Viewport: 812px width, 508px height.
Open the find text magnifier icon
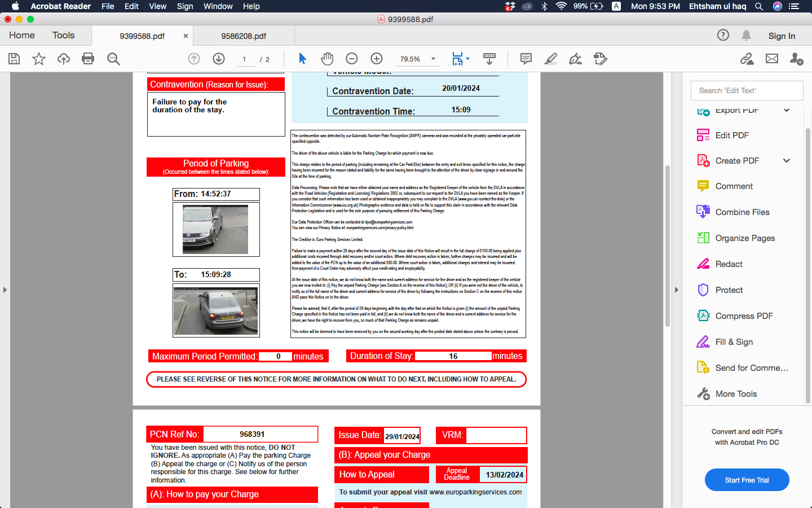pos(113,59)
